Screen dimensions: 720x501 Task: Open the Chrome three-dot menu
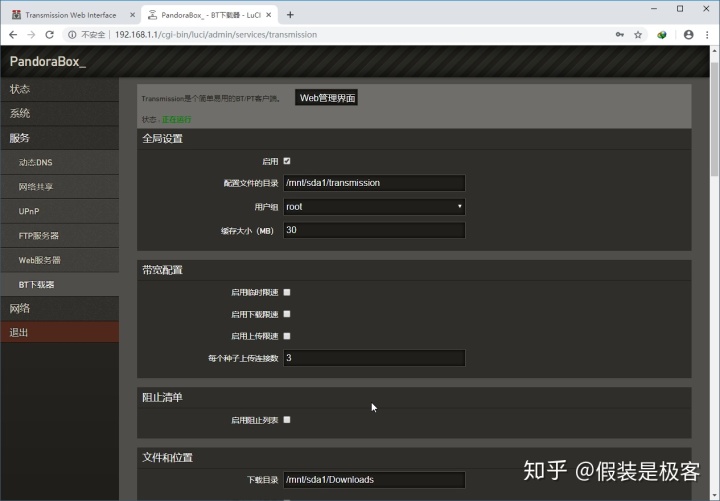(x=707, y=34)
